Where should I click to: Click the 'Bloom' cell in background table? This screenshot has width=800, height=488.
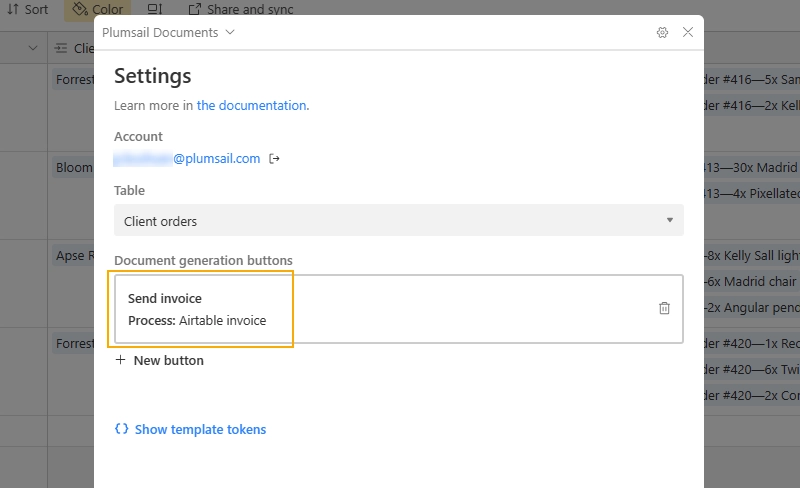tap(74, 167)
